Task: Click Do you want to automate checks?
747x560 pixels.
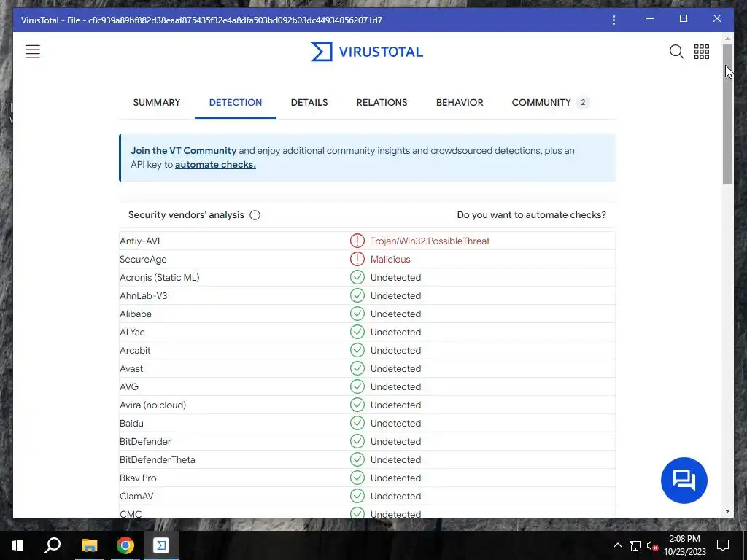Action: [x=532, y=215]
